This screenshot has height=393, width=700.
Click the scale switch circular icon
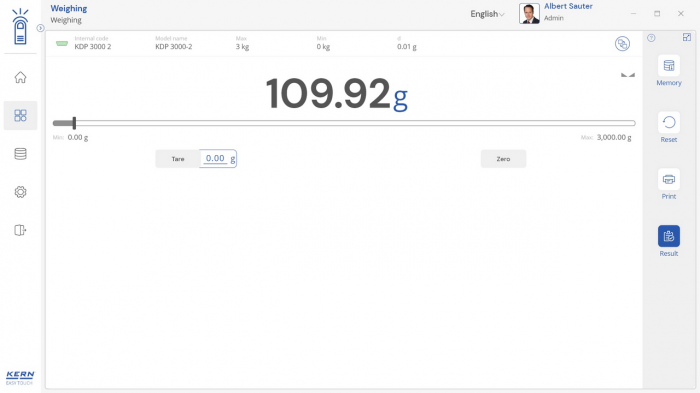pyautogui.click(x=622, y=44)
